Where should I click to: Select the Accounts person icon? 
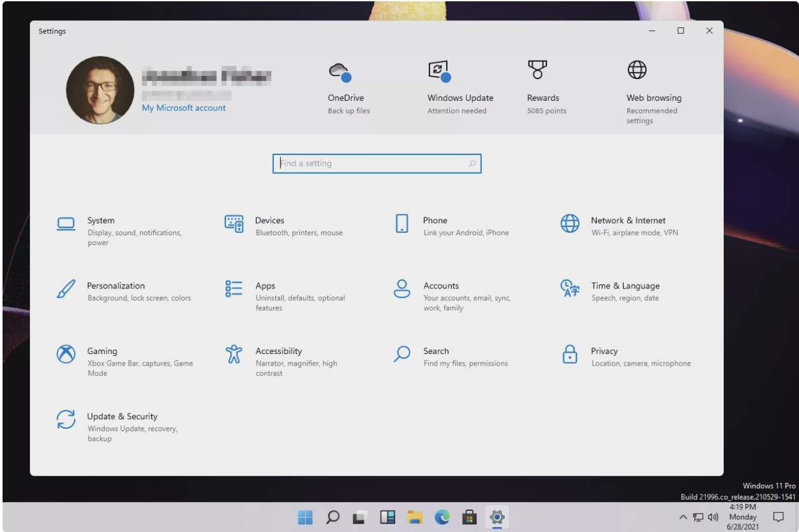click(402, 289)
